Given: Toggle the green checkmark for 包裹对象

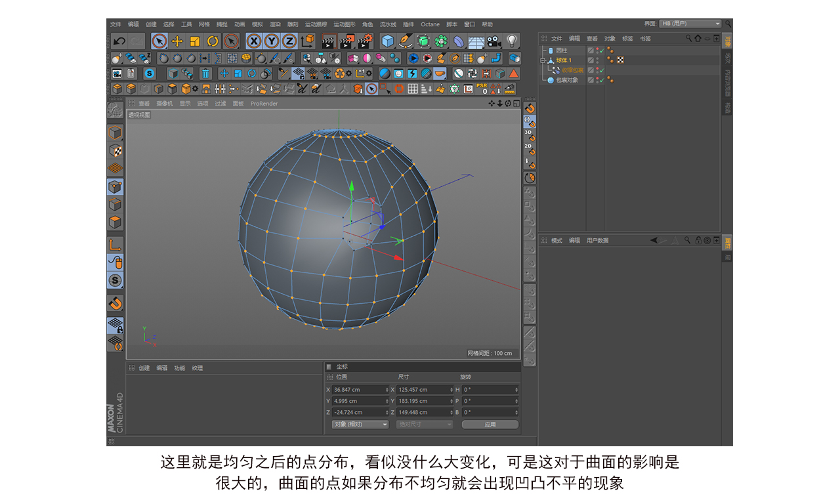Looking at the screenshot, I should (x=602, y=80).
